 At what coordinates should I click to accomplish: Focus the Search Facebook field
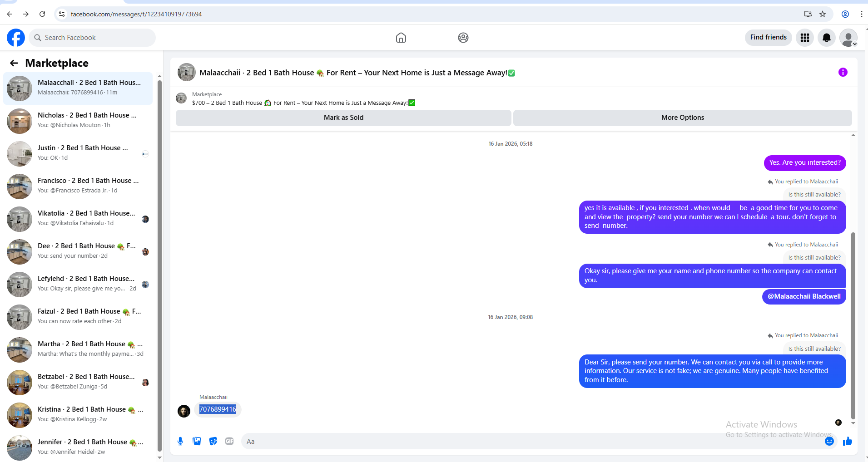[x=92, y=38]
